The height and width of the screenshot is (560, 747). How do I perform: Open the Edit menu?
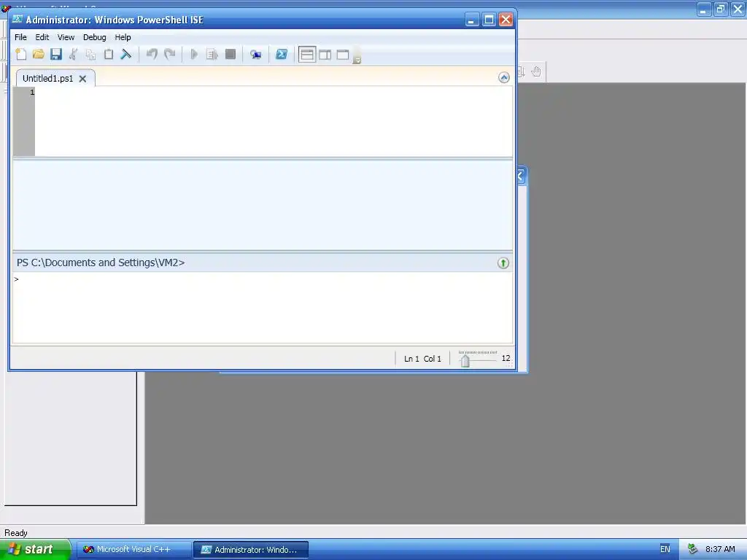click(42, 37)
